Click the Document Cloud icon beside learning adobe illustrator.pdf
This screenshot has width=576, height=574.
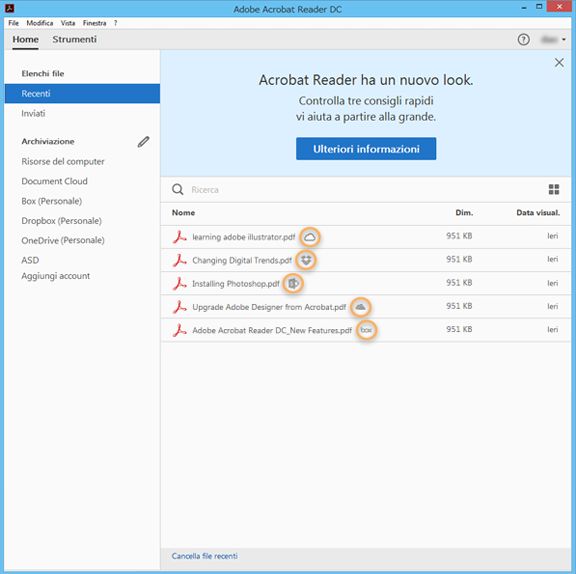(x=310, y=237)
